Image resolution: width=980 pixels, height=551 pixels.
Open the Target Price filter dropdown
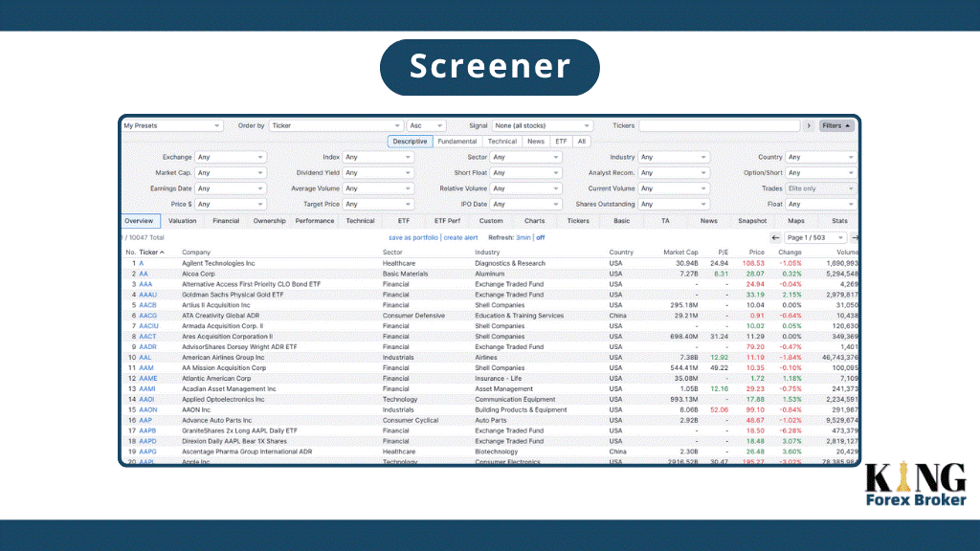[378, 204]
